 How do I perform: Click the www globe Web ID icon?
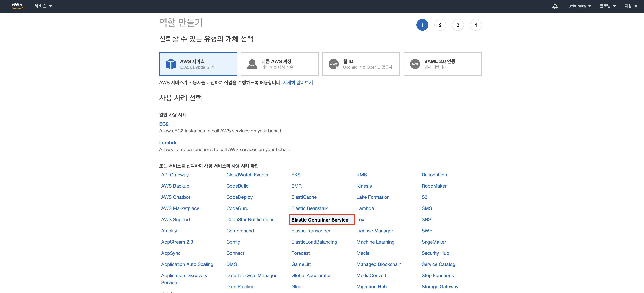pos(334,64)
